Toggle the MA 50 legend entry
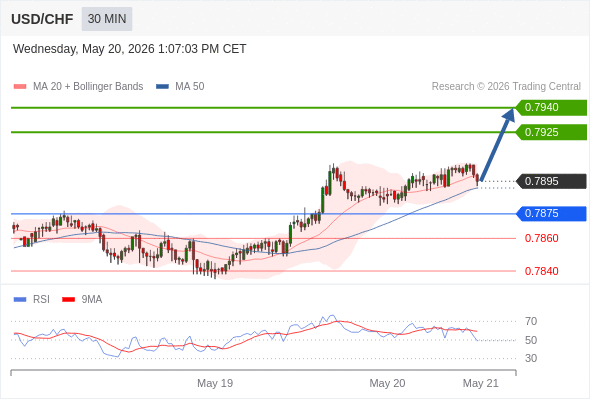The height and width of the screenshot is (400, 590). point(180,87)
